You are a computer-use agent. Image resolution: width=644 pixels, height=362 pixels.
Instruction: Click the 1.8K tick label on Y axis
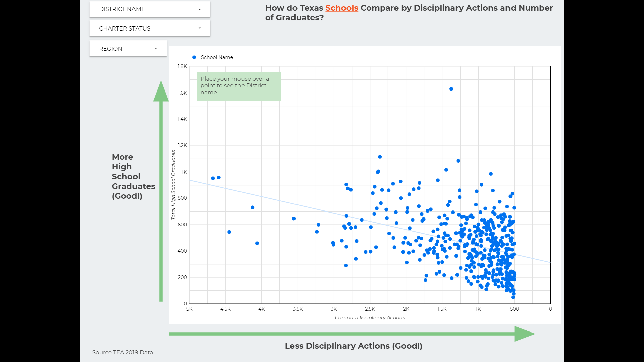tap(182, 66)
